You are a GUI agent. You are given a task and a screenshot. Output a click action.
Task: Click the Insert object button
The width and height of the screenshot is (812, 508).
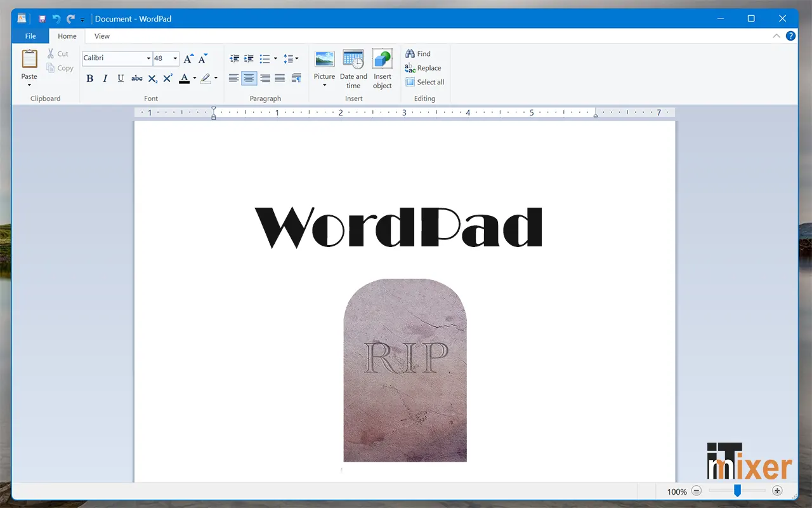[x=383, y=69]
